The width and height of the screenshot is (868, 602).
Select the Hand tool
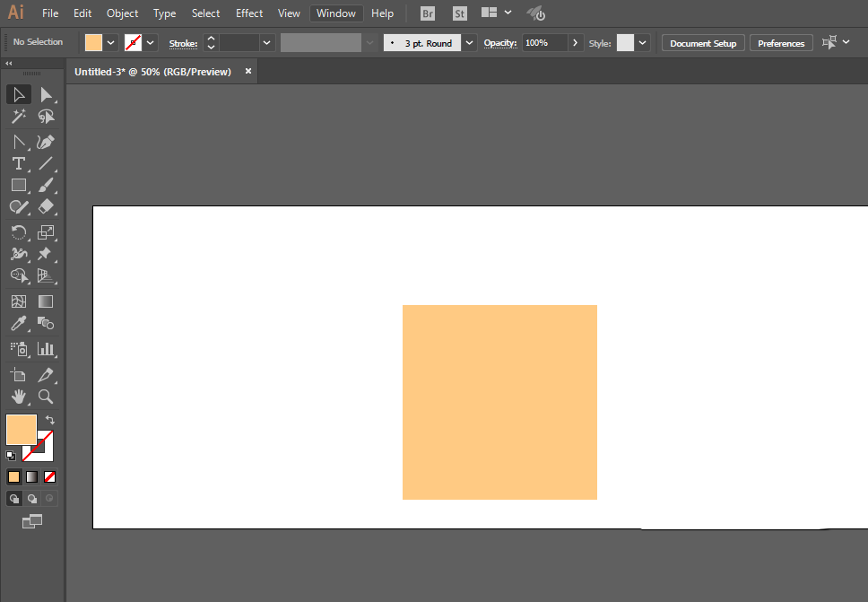tap(19, 397)
